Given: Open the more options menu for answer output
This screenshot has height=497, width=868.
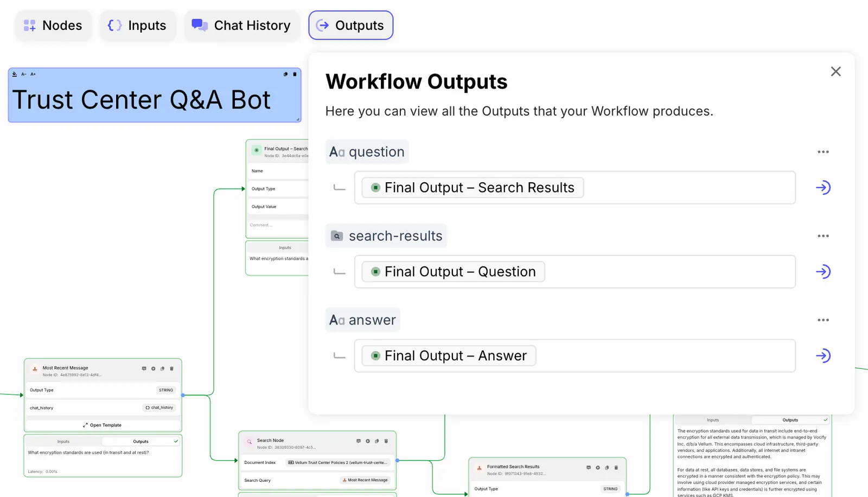Looking at the screenshot, I should (823, 320).
